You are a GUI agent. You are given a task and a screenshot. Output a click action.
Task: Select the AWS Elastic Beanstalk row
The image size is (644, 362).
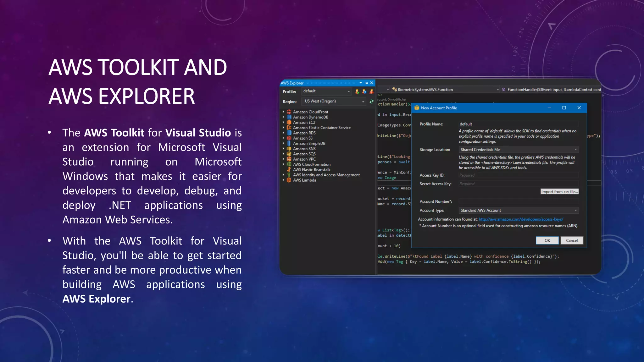(x=312, y=170)
